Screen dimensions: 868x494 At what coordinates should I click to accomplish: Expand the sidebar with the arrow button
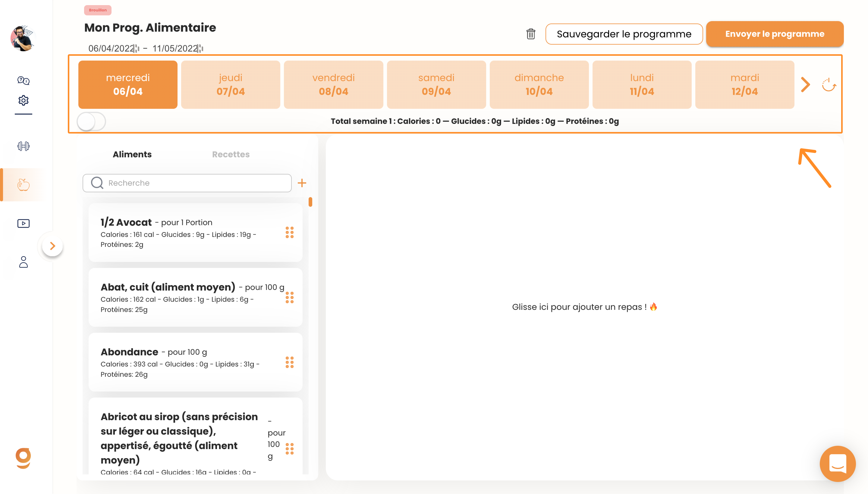click(x=52, y=246)
